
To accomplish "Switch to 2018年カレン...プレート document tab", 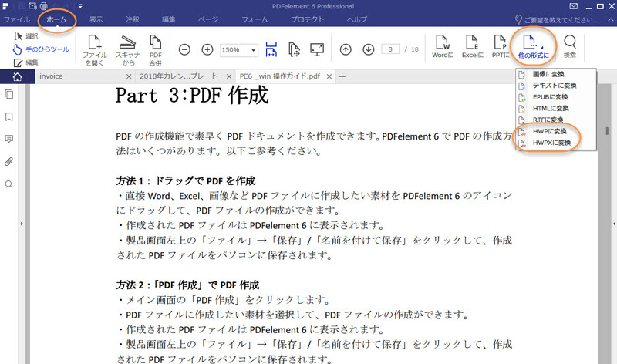I will click(179, 76).
